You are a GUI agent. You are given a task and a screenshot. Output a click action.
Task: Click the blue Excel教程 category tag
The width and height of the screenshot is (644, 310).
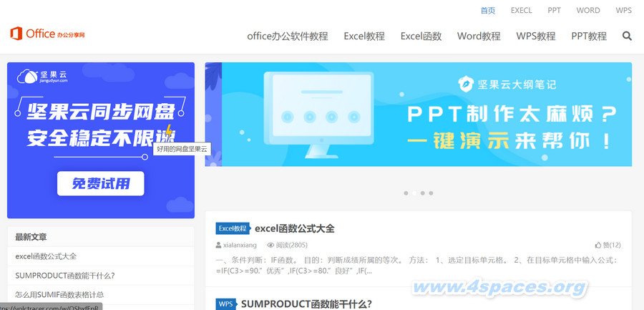point(233,228)
